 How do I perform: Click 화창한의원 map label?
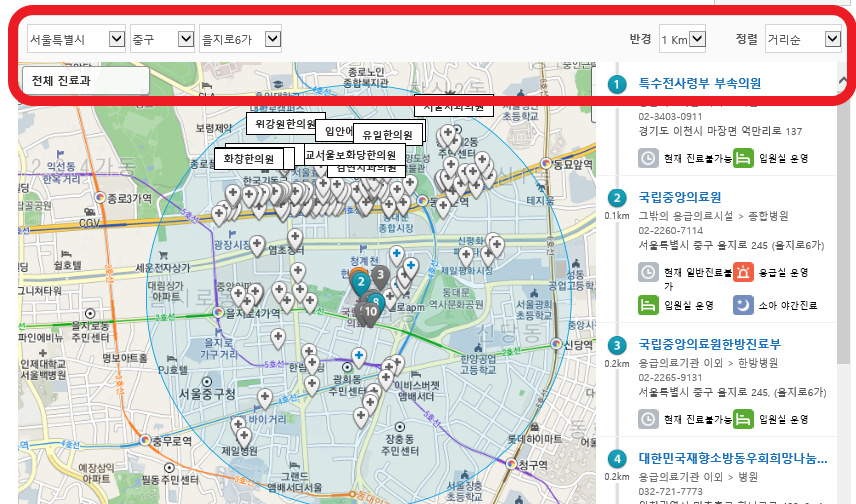tap(248, 159)
